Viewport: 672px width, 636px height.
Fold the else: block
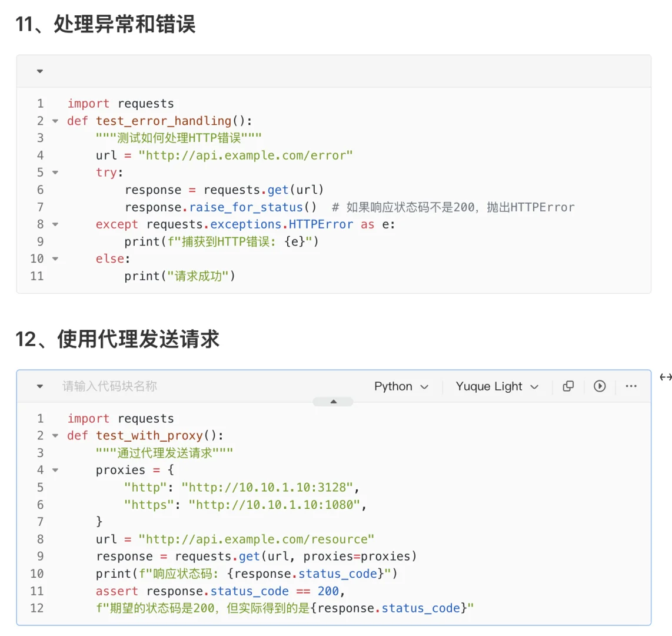(x=55, y=259)
